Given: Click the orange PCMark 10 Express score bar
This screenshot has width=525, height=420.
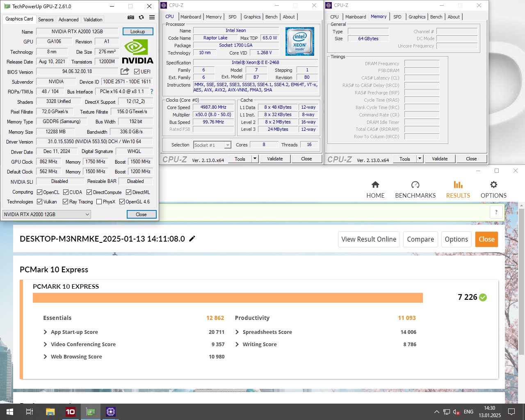Looking at the screenshot, I should click(228, 298).
